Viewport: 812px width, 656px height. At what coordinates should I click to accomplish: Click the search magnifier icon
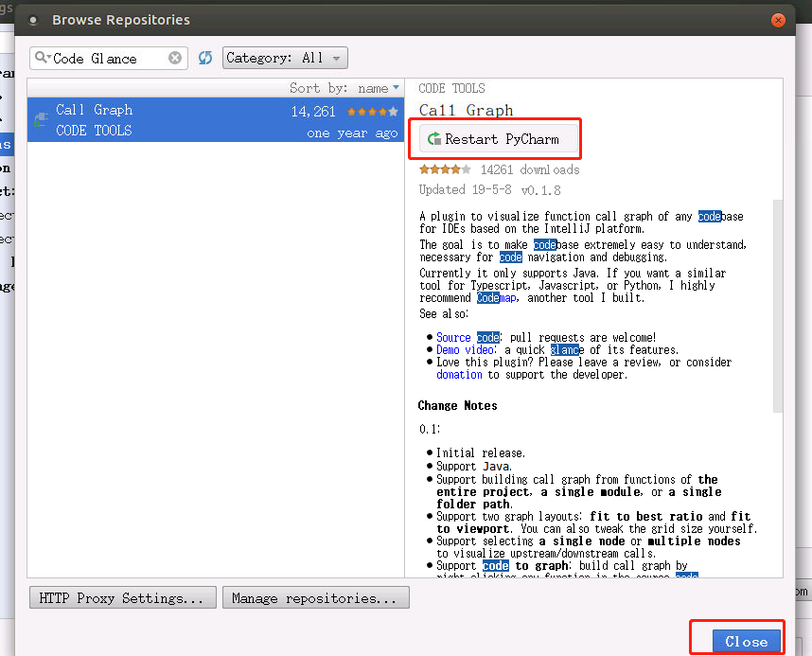tap(42, 57)
